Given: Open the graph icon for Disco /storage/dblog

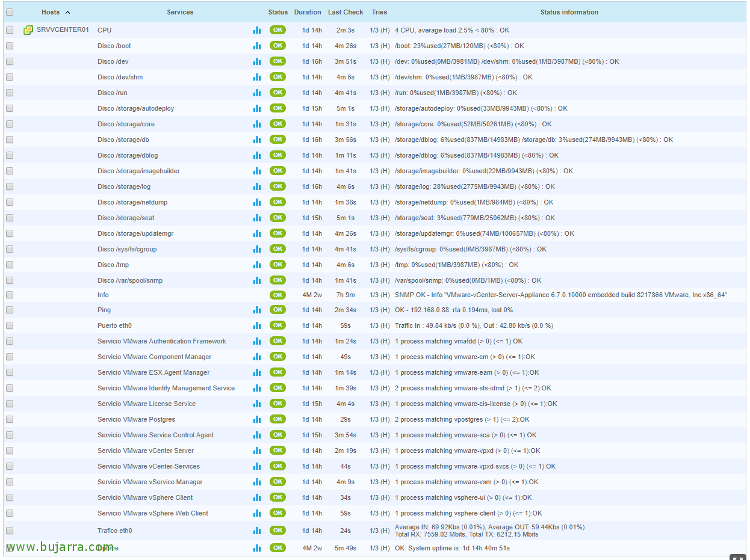Looking at the screenshot, I should [257, 155].
